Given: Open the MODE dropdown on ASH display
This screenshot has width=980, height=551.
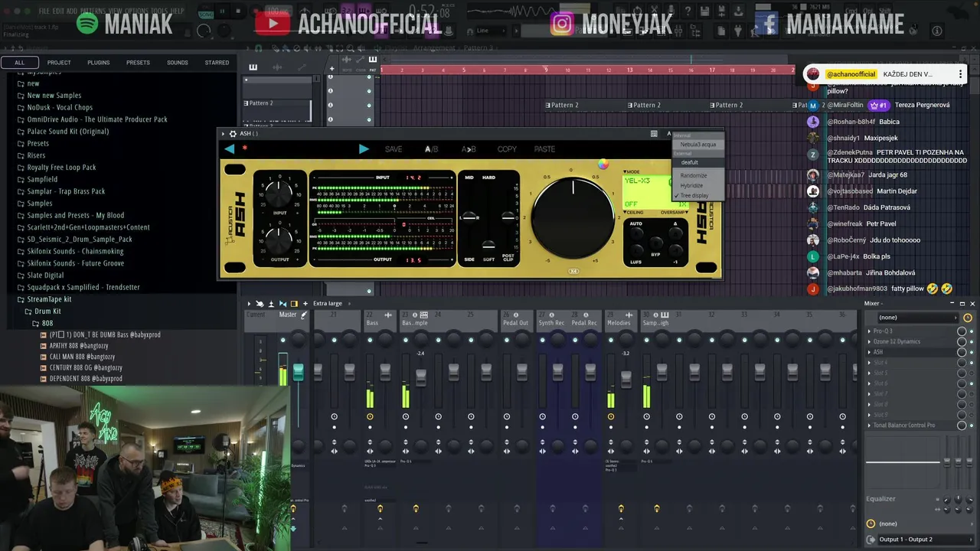Looking at the screenshot, I should (x=632, y=171).
